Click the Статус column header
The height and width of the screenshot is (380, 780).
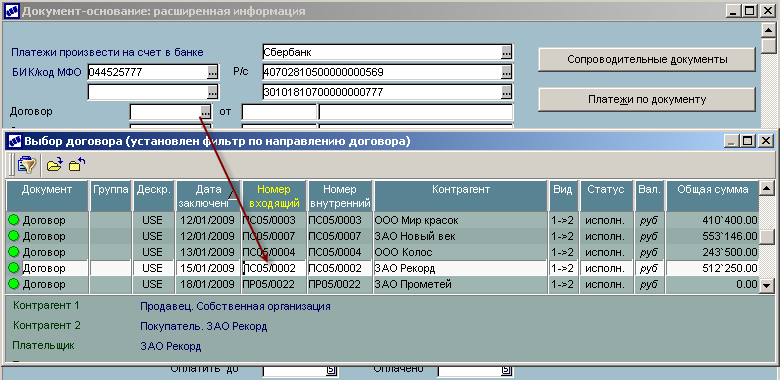(x=606, y=196)
